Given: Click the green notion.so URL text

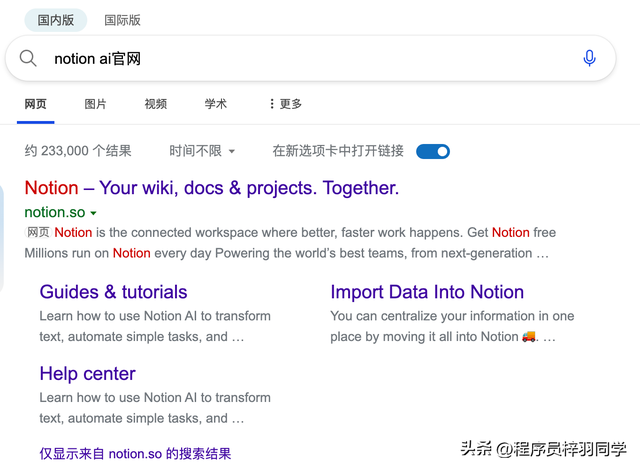Looking at the screenshot, I should tap(55, 212).
